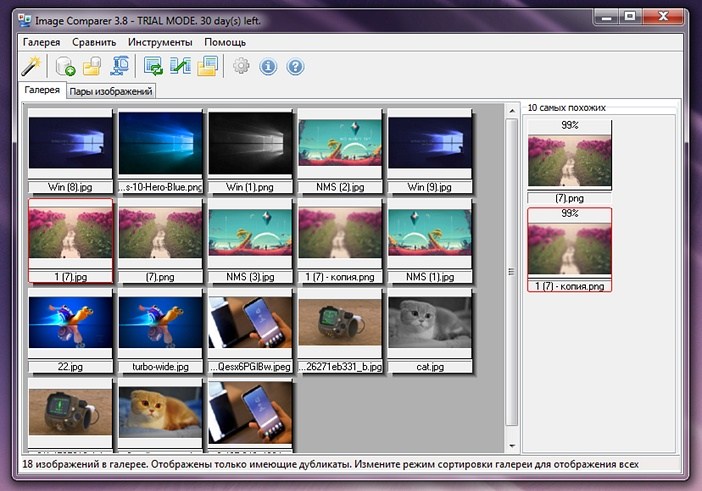Click the gallery vertical scrollbar
702x491 pixels.
(x=512, y=270)
